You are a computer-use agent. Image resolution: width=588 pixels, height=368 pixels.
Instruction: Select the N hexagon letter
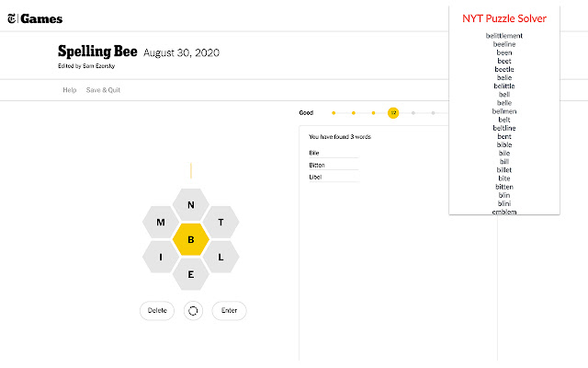tap(191, 205)
